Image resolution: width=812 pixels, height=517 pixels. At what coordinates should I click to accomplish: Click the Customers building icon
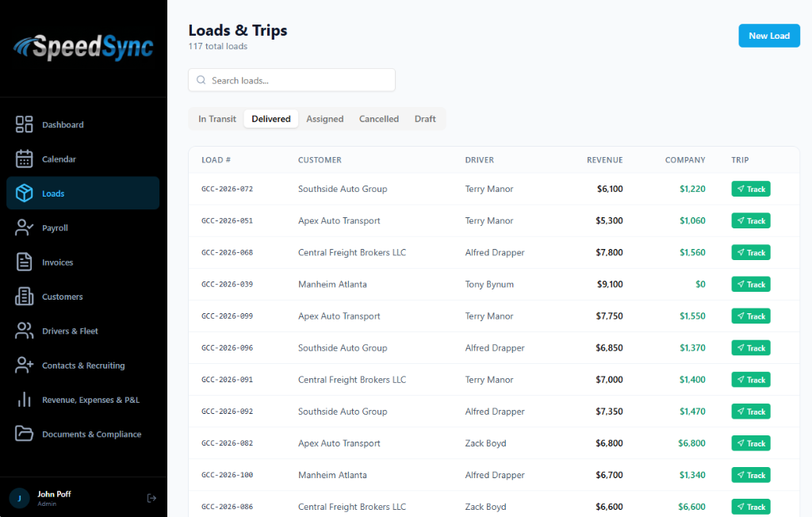click(x=24, y=297)
